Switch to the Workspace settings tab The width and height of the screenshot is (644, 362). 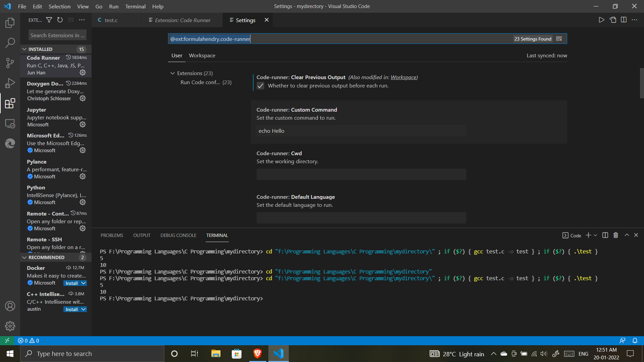pyautogui.click(x=202, y=56)
